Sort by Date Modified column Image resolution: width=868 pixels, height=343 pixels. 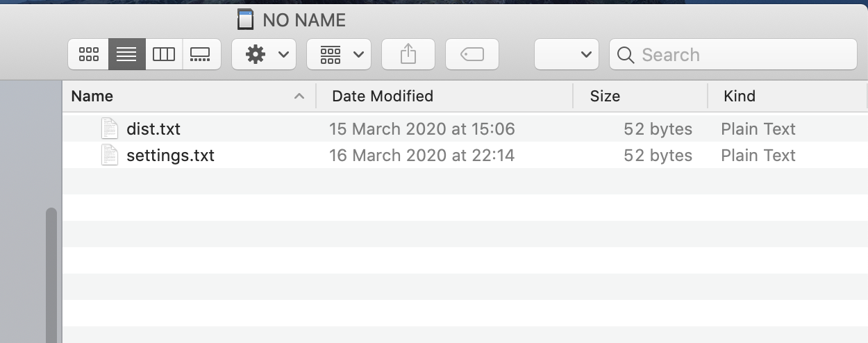pos(383,97)
